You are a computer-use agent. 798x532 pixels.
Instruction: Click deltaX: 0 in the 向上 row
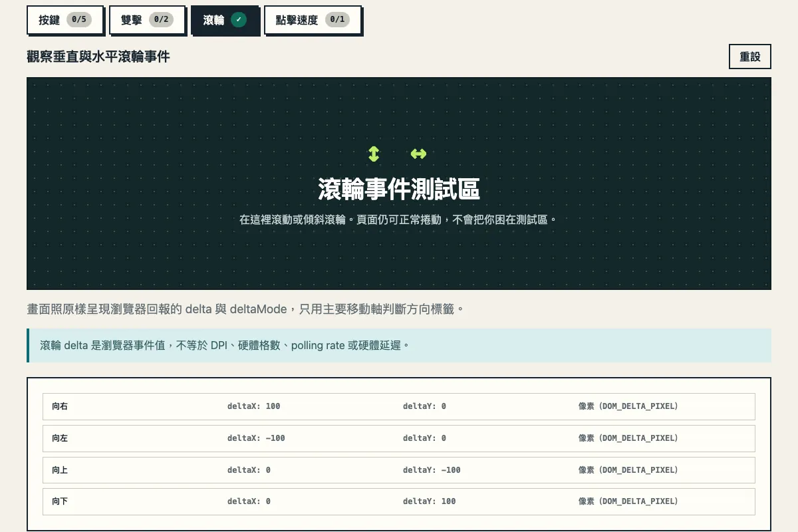click(x=249, y=470)
